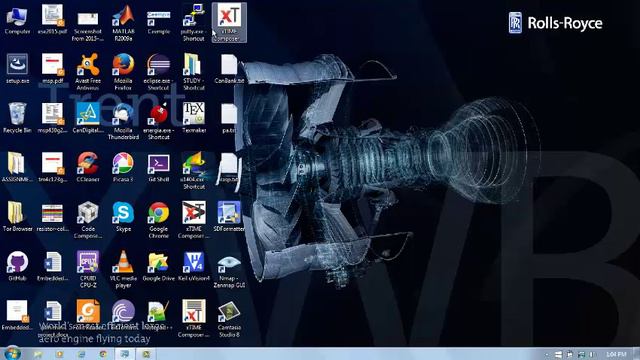Open Google Drive folder shortcut
This screenshot has width=640, height=360.
(158, 266)
